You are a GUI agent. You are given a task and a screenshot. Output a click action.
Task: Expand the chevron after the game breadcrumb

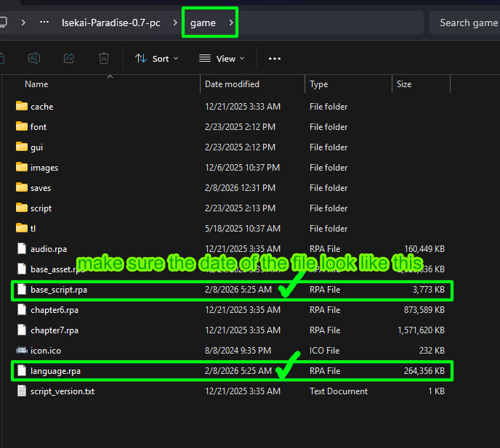pos(231,23)
